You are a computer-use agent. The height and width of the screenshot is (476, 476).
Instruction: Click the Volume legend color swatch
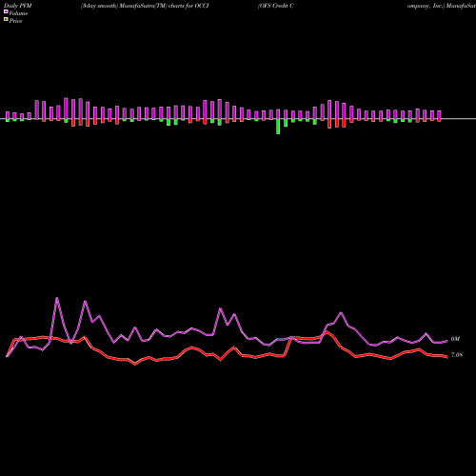click(x=6, y=11)
